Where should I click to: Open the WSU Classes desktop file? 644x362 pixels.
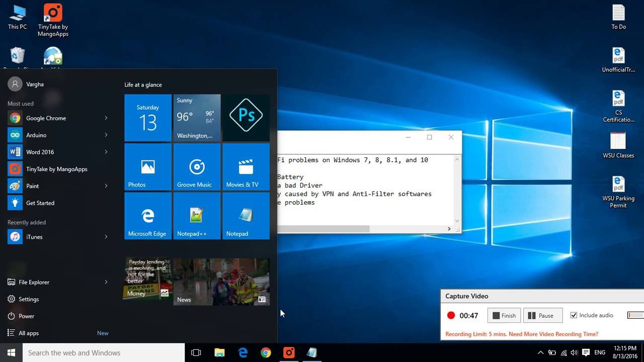618,146
